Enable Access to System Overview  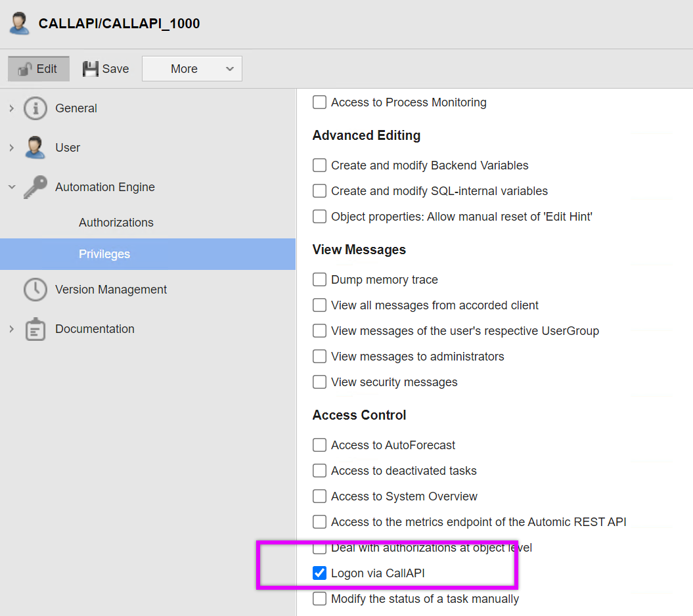pos(319,496)
